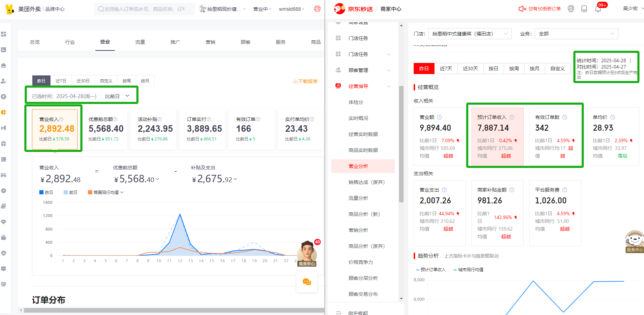Click the muted speaker icon for new orders
The height and width of the screenshot is (315, 644).
522,9
